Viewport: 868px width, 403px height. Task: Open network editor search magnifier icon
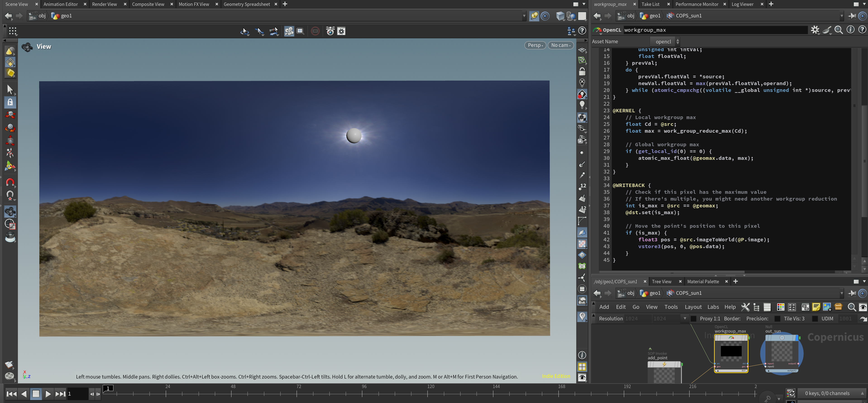pos(851,307)
